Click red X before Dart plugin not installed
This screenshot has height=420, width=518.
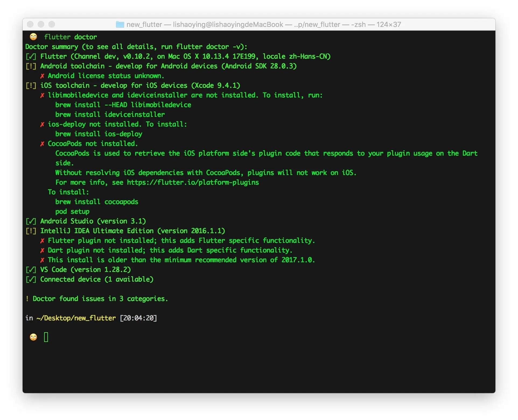pos(42,250)
